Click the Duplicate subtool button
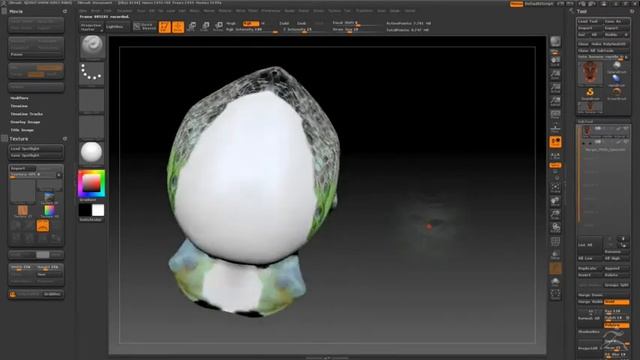 pyautogui.click(x=589, y=268)
